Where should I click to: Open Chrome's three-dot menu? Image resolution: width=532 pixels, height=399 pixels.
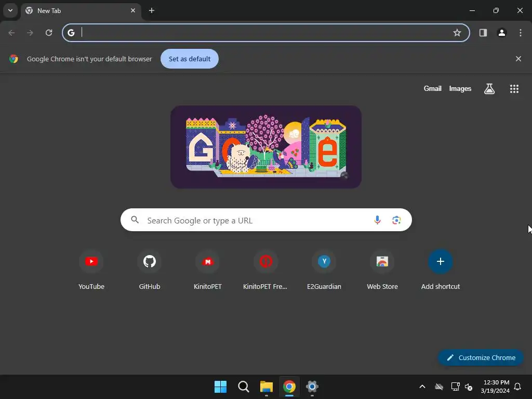521,33
